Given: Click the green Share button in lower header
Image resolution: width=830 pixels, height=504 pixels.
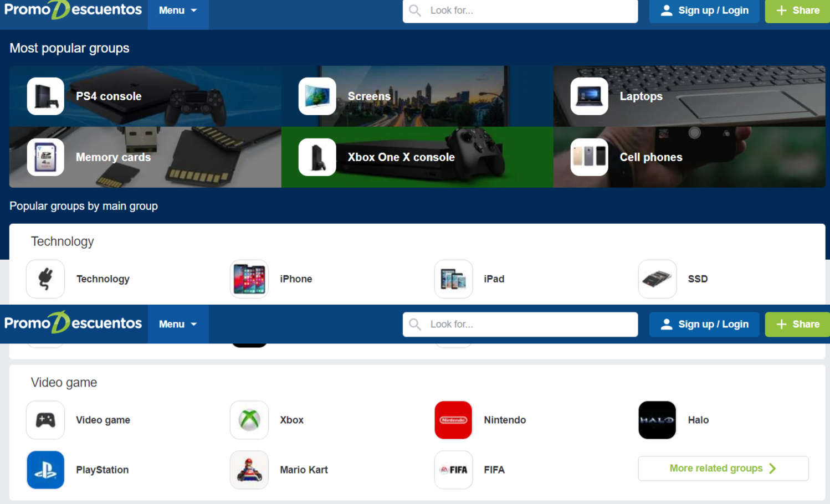Looking at the screenshot, I should coord(798,324).
